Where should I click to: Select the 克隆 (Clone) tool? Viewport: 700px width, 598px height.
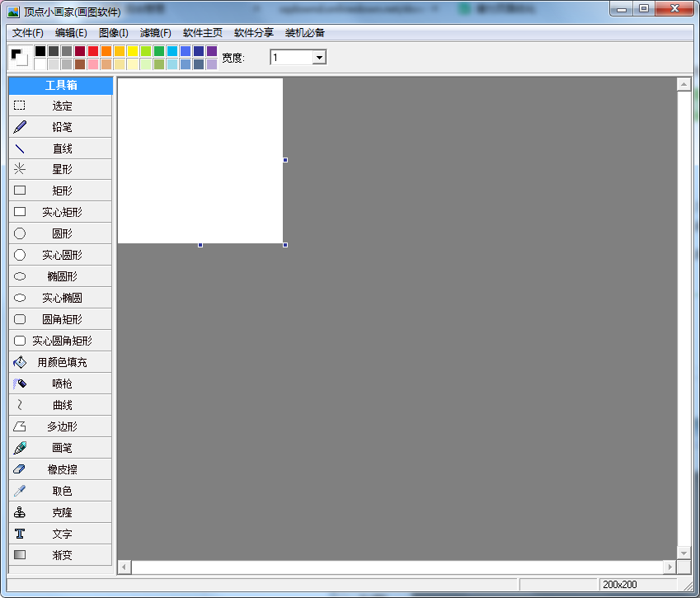coord(59,512)
